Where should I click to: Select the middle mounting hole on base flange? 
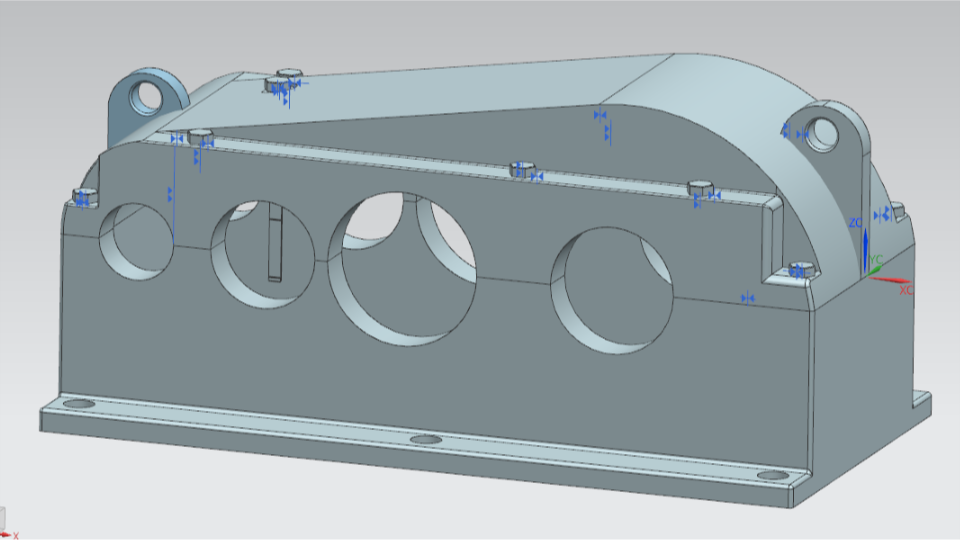(426, 440)
